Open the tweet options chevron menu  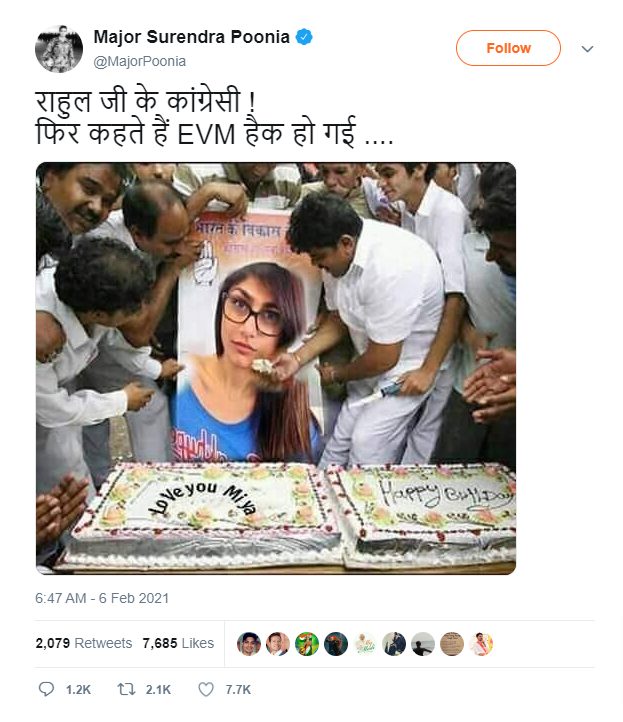click(587, 48)
